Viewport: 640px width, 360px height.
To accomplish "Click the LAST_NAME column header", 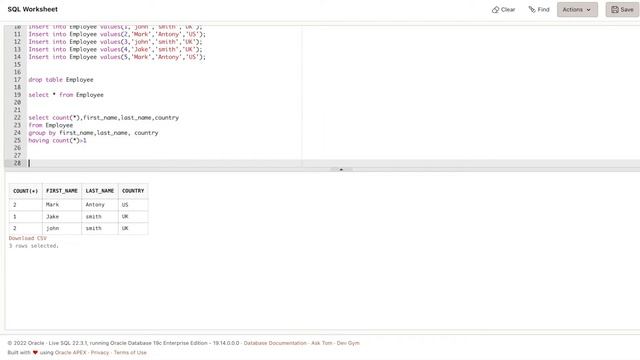I will (x=100, y=191).
